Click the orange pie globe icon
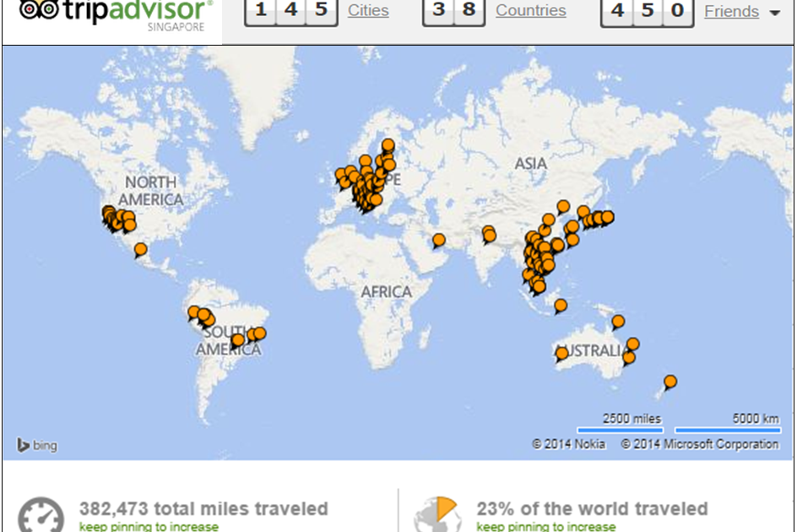 point(436,513)
